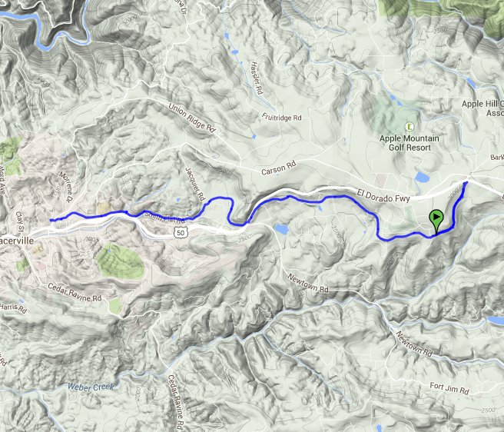Click the Carson Rd label
504x432 pixels.
(x=278, y=168)
